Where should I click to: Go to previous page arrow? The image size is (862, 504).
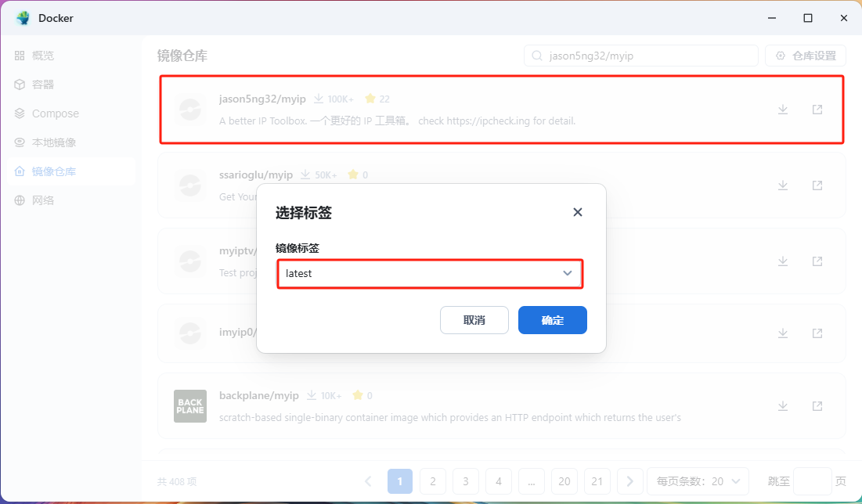click(x=368, y=481)
